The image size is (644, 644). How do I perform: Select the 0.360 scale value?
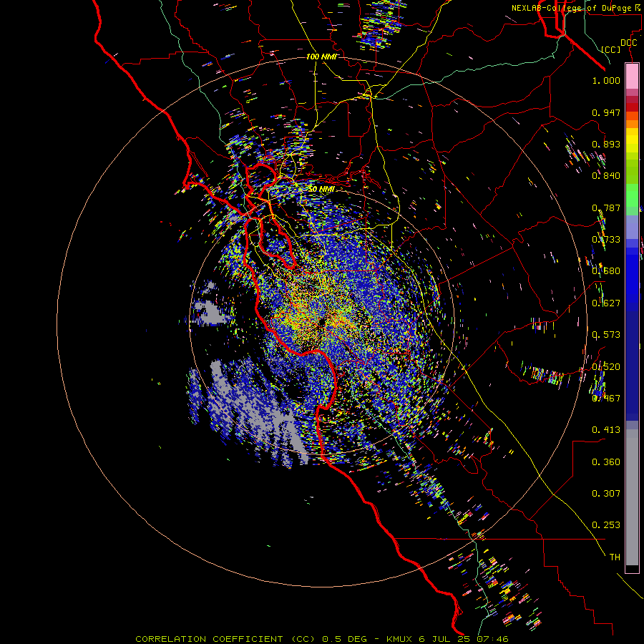606,462
